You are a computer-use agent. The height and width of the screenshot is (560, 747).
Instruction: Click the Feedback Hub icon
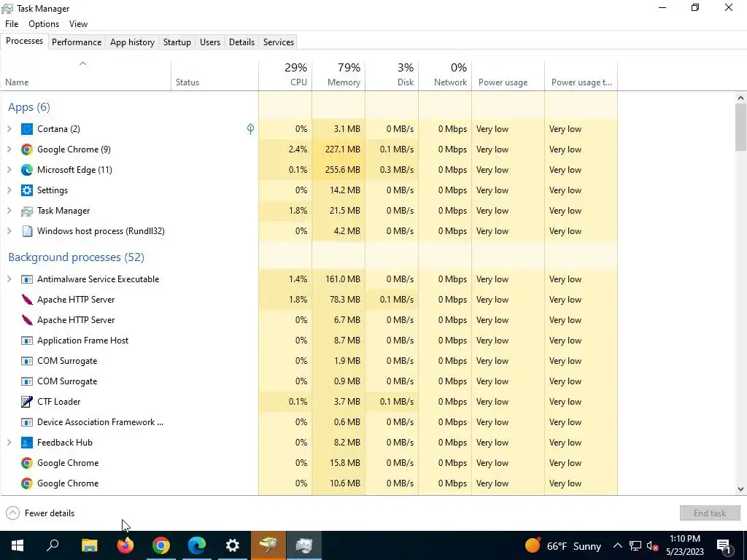(x=27, y=443)
